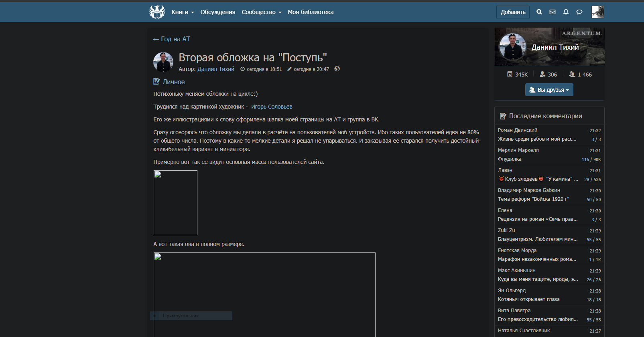Image resolution: width=644 pixels, height=337 pixels.
Task: Go back via Год на АТ link
Action: 171,39
